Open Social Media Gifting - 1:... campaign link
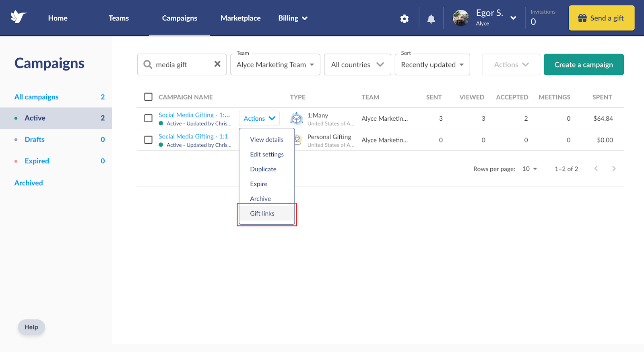The image size is (644, 352). [x=194, y=115]
